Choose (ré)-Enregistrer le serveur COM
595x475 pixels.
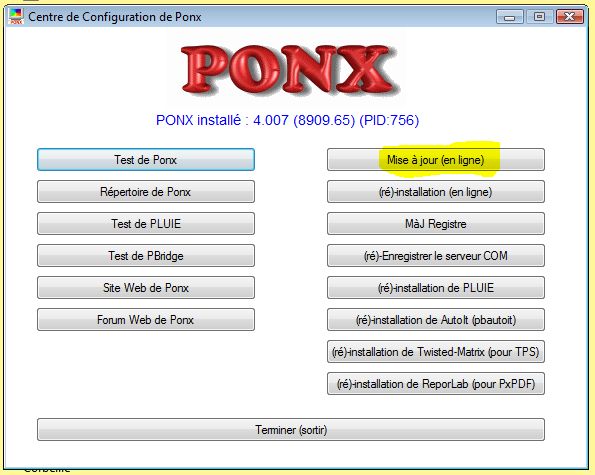tap(436, 256)
